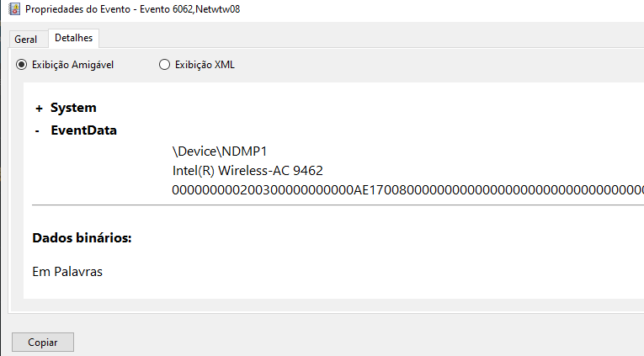Select the Detalhes tab

point(73,38)
